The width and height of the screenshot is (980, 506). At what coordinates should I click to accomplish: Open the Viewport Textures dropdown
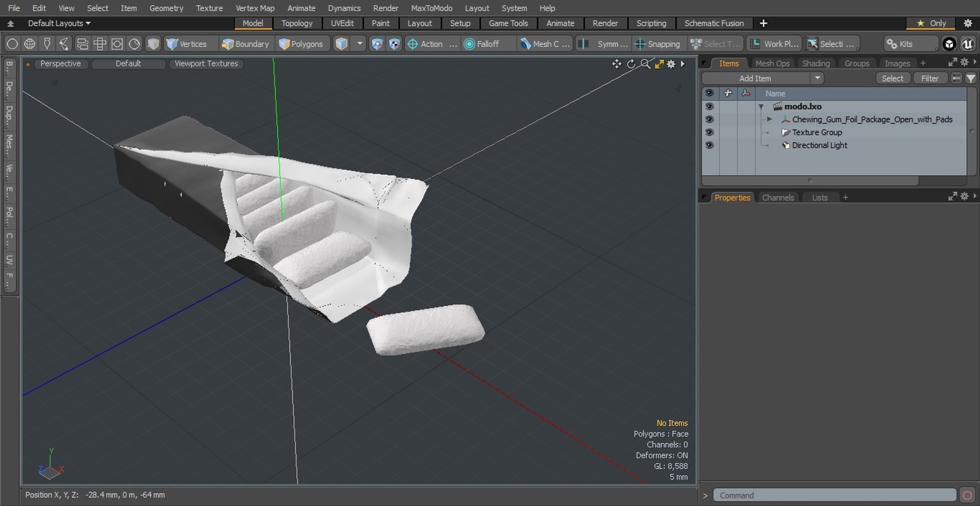(206, 63)
